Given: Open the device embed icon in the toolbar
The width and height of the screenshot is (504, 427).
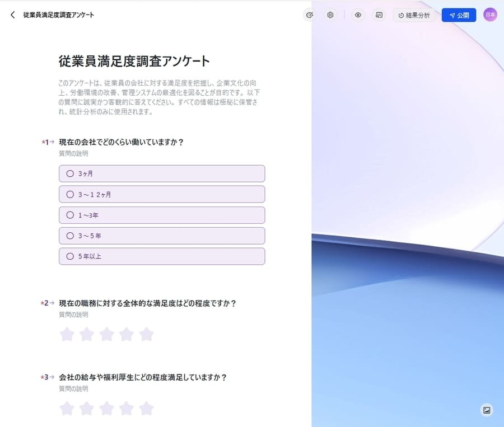Looking at the screenshot, I should click(x=379, y=15).
